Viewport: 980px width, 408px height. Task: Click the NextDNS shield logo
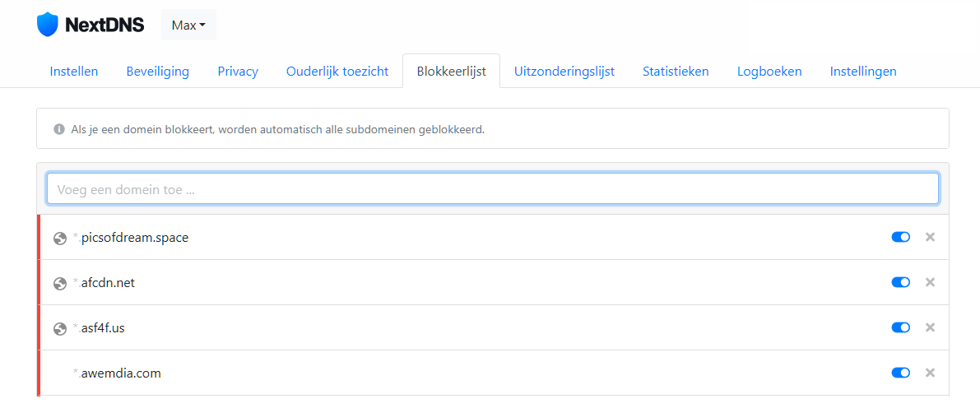(x=48, y=25)
